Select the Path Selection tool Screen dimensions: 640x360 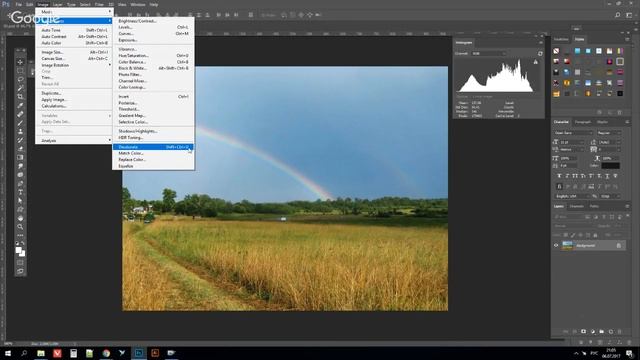pyautogui.click(x=20, y=200)
